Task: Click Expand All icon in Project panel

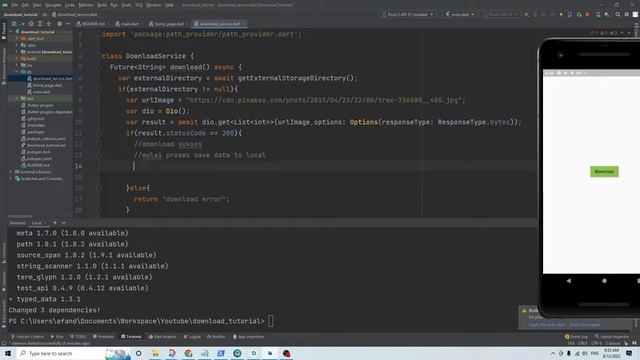Action: coord(40,24)
